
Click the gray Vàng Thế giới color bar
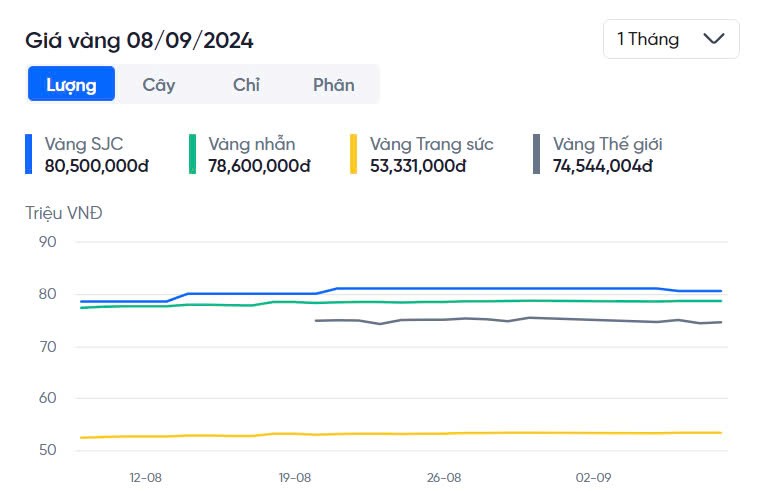(537, 154)
